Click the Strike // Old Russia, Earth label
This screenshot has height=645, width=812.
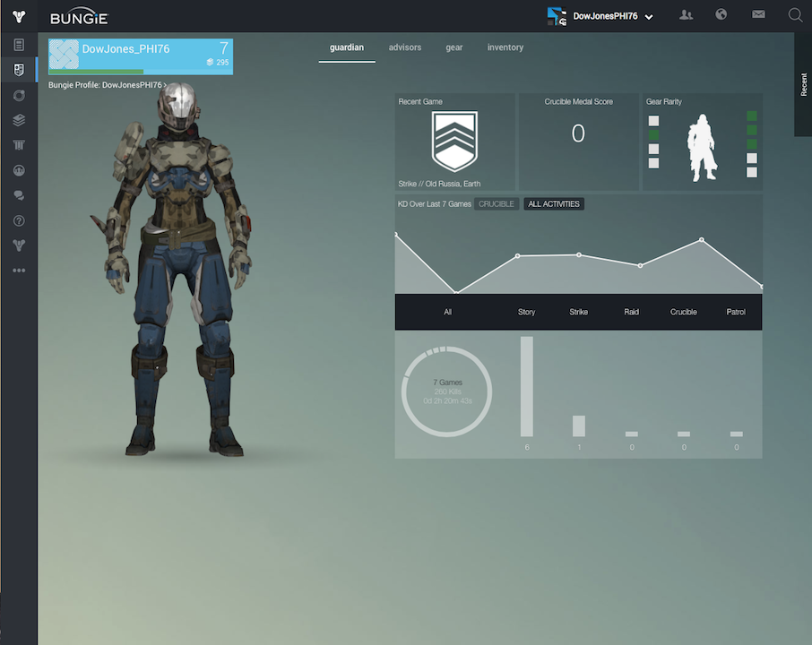click(439, 184)
